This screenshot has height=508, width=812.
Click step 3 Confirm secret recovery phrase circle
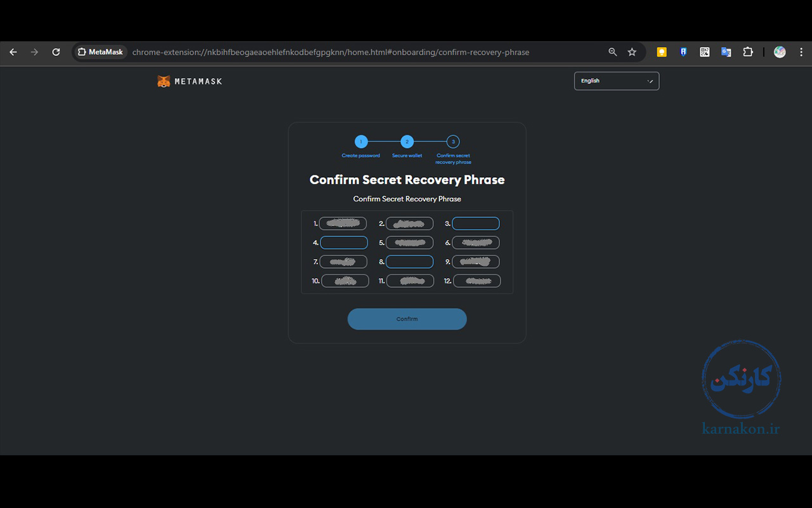coord(453,142)
